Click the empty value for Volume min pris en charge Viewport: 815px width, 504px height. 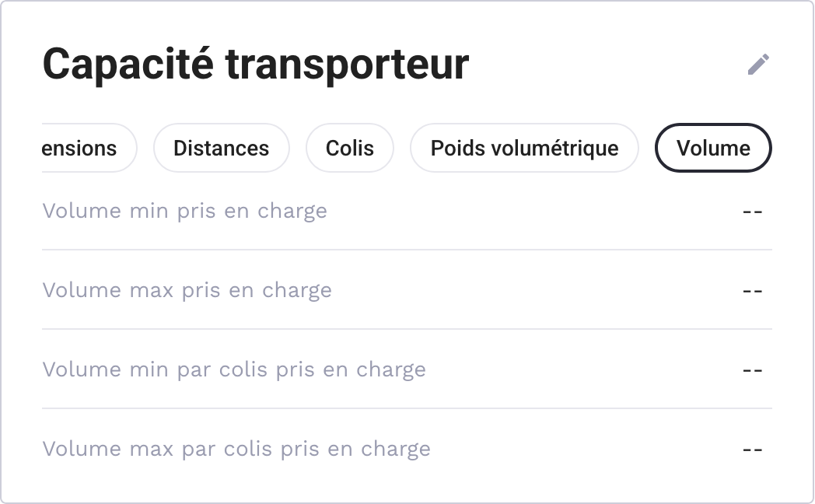pyautogui.click(x=752, y=212)
